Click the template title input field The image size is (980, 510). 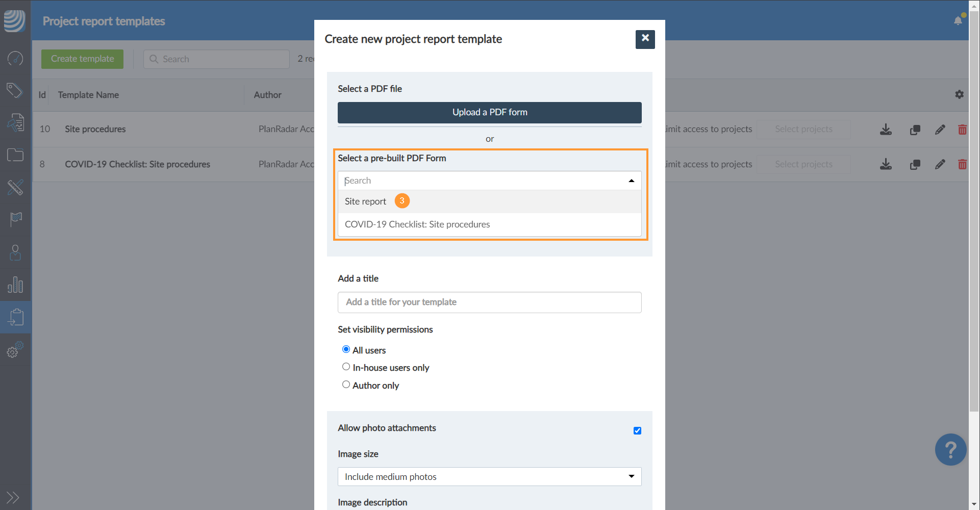pyautogui.click(x=489, y=302)
